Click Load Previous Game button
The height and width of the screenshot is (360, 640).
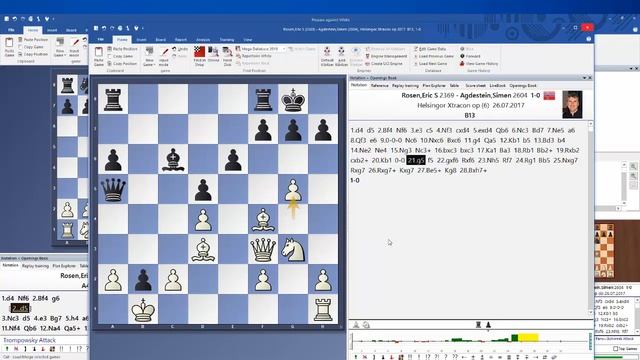point(433,56)
